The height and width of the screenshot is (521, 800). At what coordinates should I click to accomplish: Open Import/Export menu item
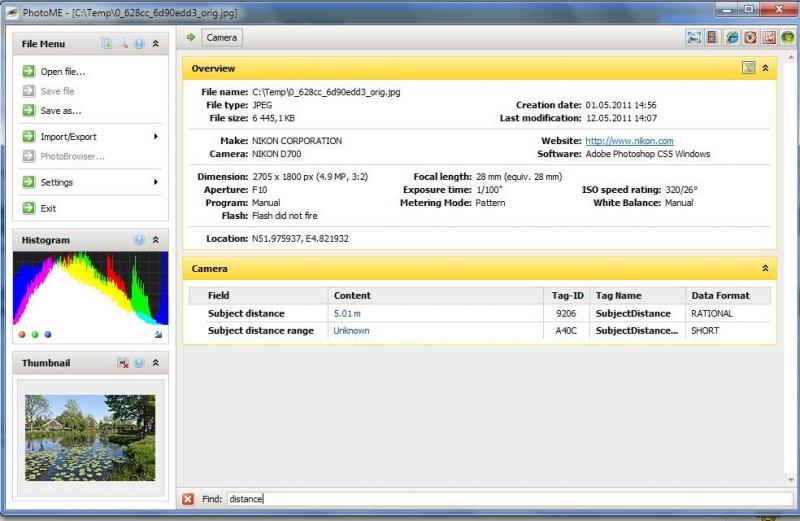pyautogui.click(x=68, y=137)
